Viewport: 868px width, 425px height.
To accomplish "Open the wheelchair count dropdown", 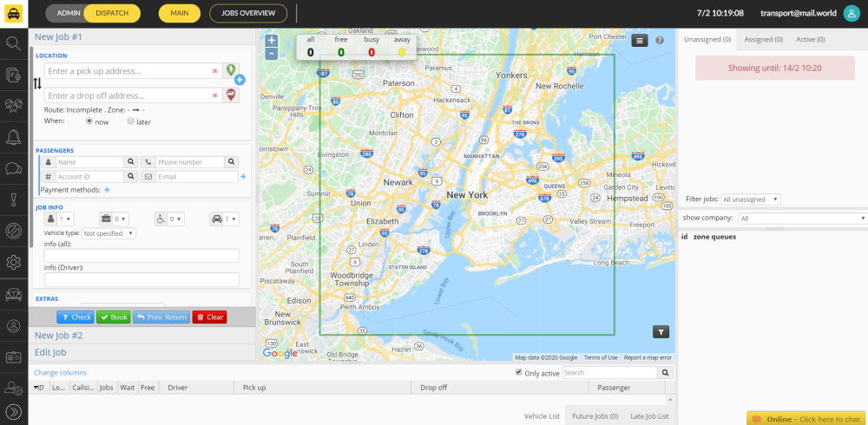I will pyautogui.click(x=175, y=219).
